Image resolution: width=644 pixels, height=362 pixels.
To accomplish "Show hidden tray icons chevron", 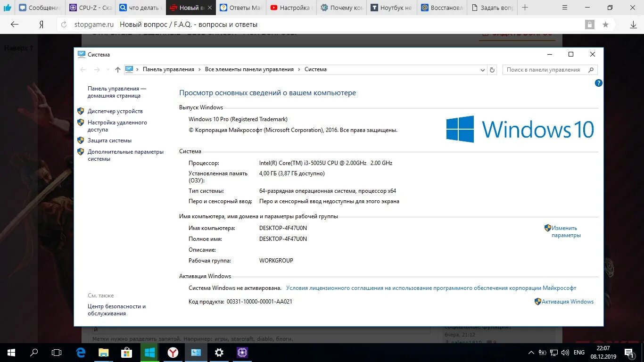I will tap(531, 353).
